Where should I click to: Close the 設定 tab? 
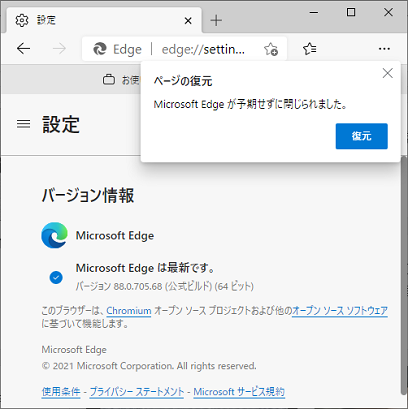(x=188, y=21)
